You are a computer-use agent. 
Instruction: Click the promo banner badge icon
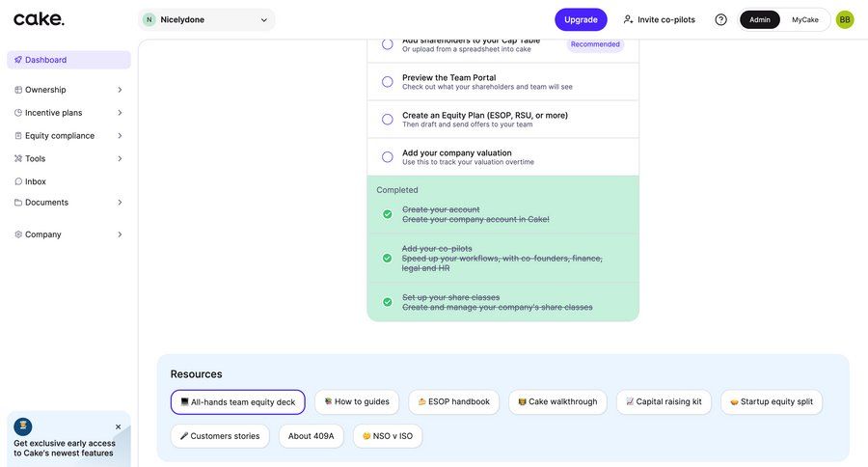click(23, 426)
